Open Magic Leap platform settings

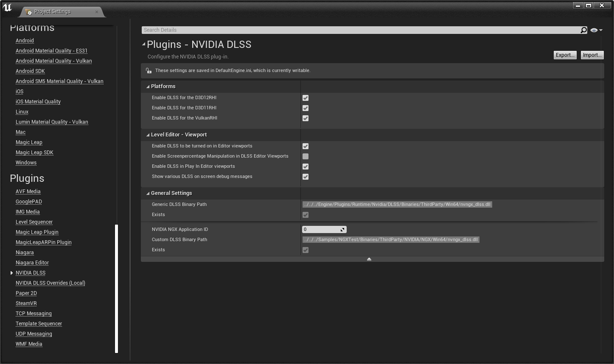pos(29,142)
